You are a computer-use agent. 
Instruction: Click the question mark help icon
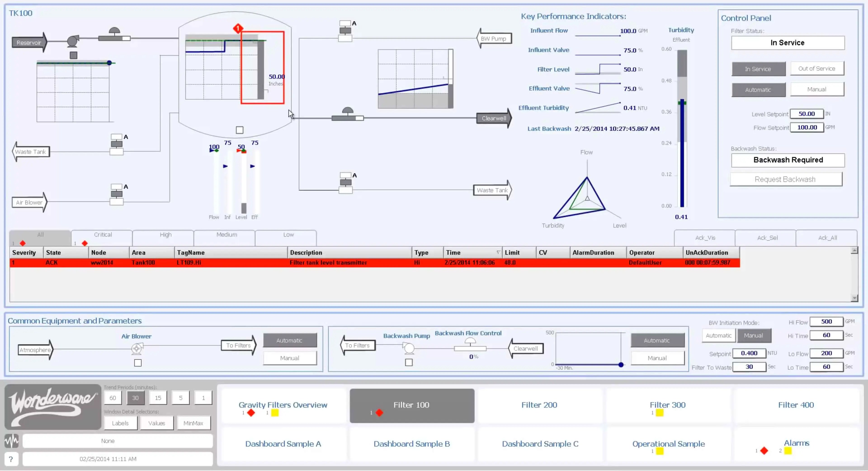click(11, 459)
